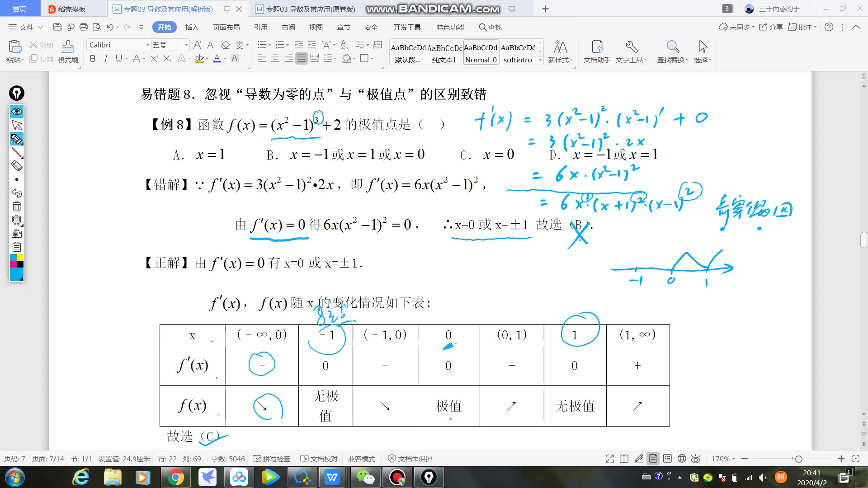Click the zoom in plus button
This screenshot has height=488, width=868.
[x=841, y=459]
